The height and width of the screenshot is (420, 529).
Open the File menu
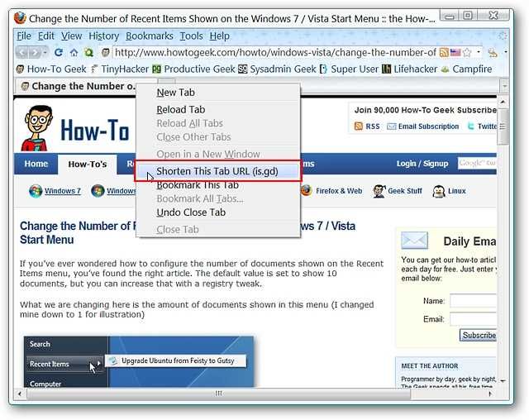click(24, 36)
